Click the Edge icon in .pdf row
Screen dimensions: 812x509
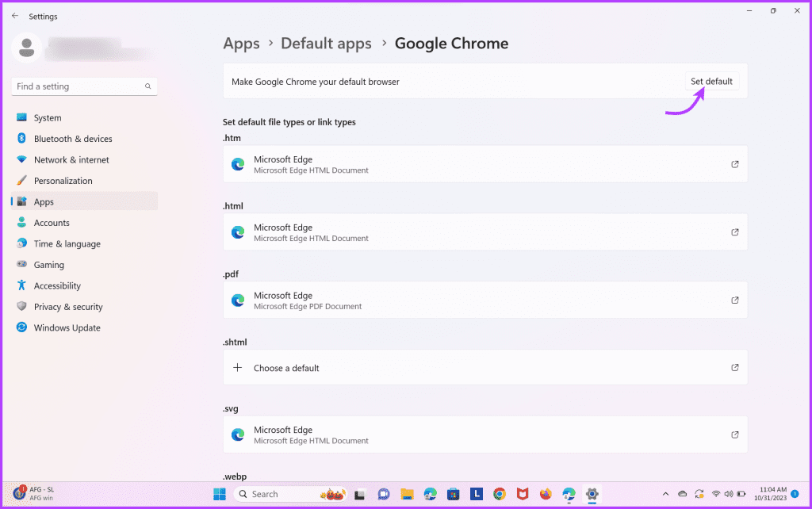click(238, 300)
